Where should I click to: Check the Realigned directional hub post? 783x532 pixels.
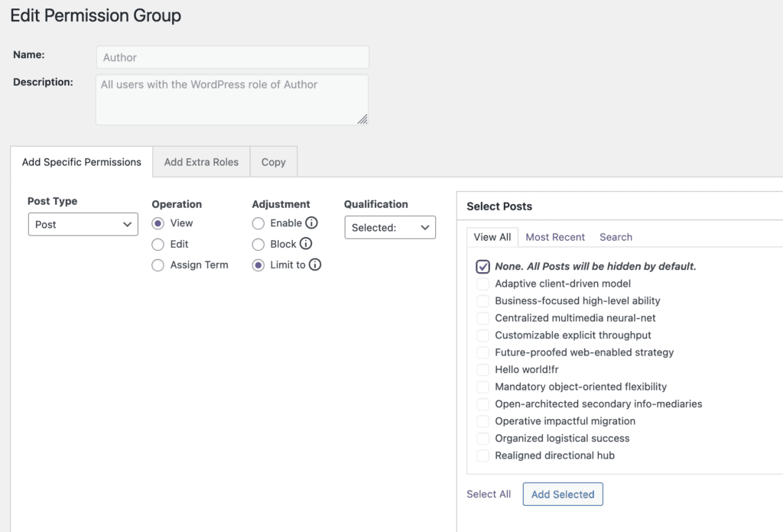482,456
